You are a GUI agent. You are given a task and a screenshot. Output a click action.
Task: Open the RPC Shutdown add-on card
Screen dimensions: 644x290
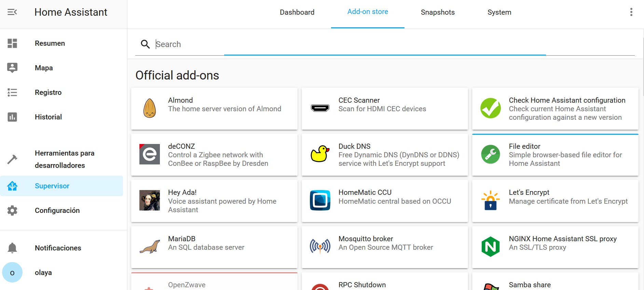[385, 281]
